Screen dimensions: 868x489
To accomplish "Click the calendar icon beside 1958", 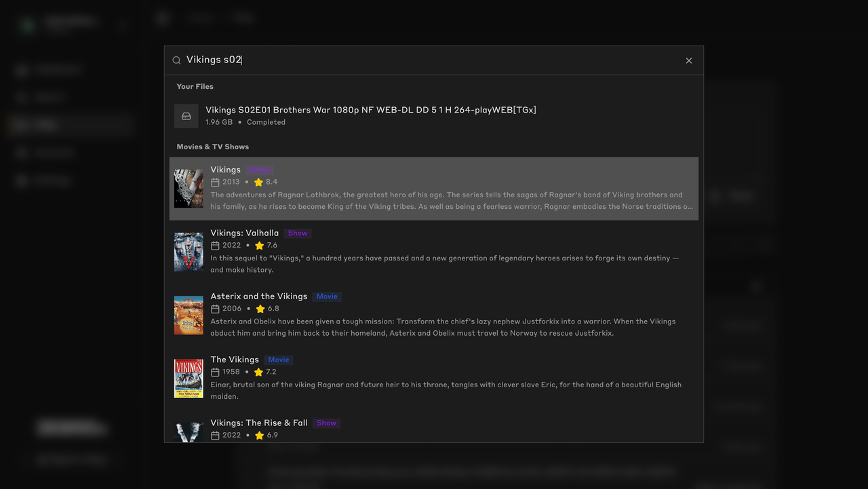I will point(215,372).
